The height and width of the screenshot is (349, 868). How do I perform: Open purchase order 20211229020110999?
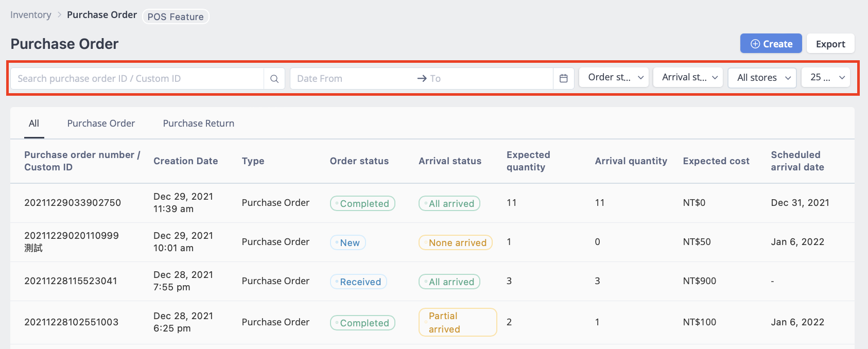72,236
